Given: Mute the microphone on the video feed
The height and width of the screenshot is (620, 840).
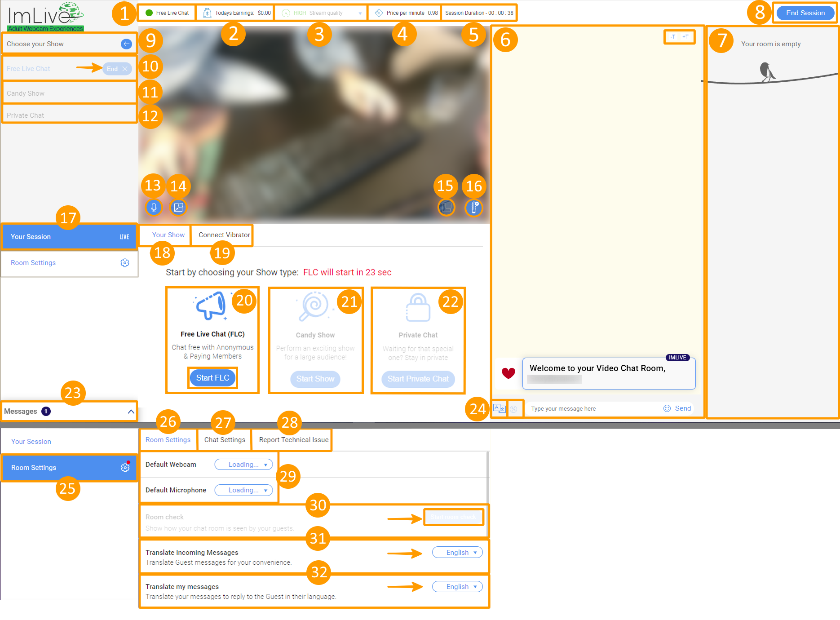Looking at the screenshot, I should pos(154,208).
